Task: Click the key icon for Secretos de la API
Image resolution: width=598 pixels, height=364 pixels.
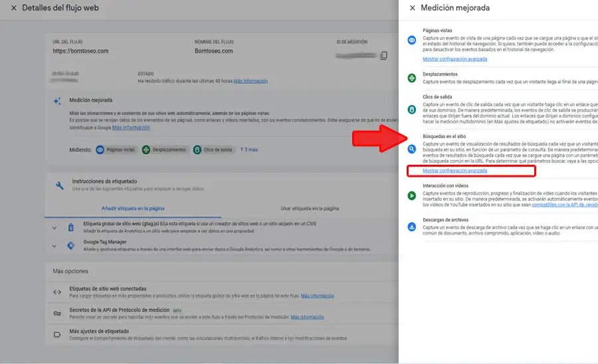Action: click(x=57, y=314)
